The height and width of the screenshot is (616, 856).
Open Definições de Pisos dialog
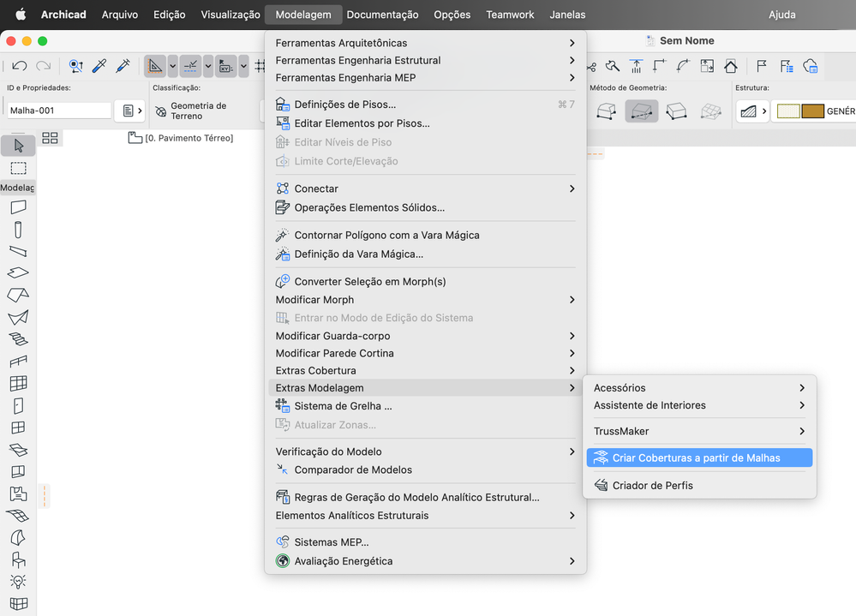tap(425, 105)
